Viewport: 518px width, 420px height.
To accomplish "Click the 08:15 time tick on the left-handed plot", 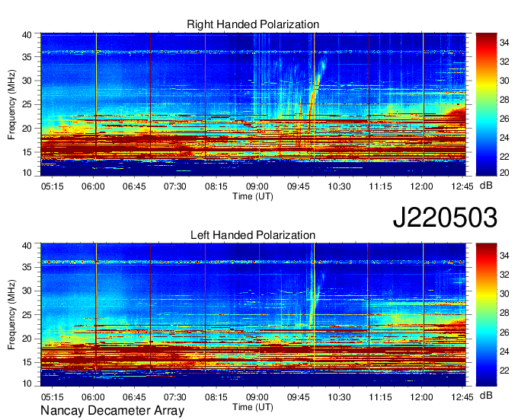I will tap(216, 397).
